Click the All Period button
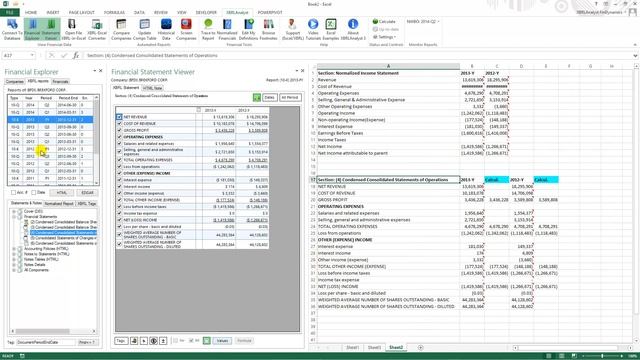640x360 pixels. (290, 98)
